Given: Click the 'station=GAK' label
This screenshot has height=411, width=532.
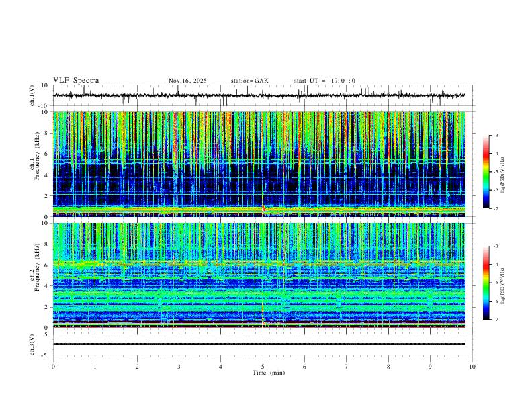Looking at the screenshot, I should (x=250, y=81).
